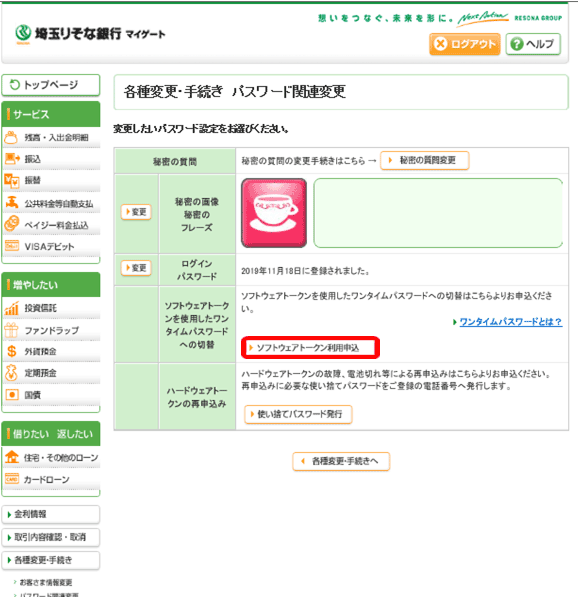Click the ファンドラップ gift icon
The image size is (578, 599).
tap(11, 330)
